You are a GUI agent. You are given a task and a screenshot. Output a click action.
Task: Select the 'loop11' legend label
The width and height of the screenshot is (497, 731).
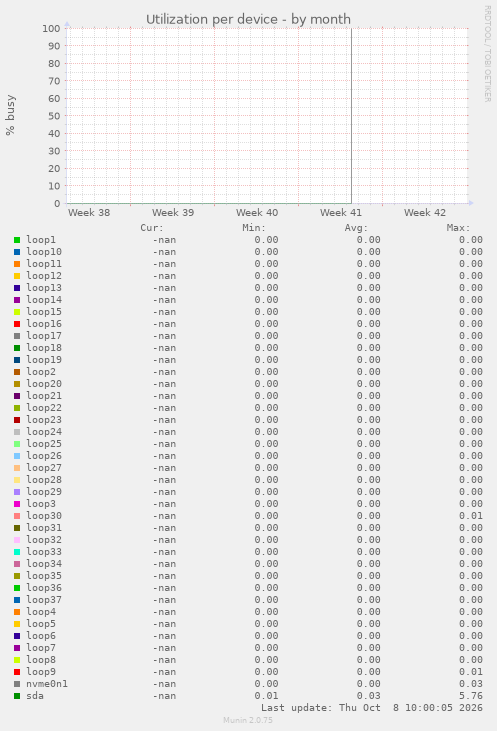(44, 264)
